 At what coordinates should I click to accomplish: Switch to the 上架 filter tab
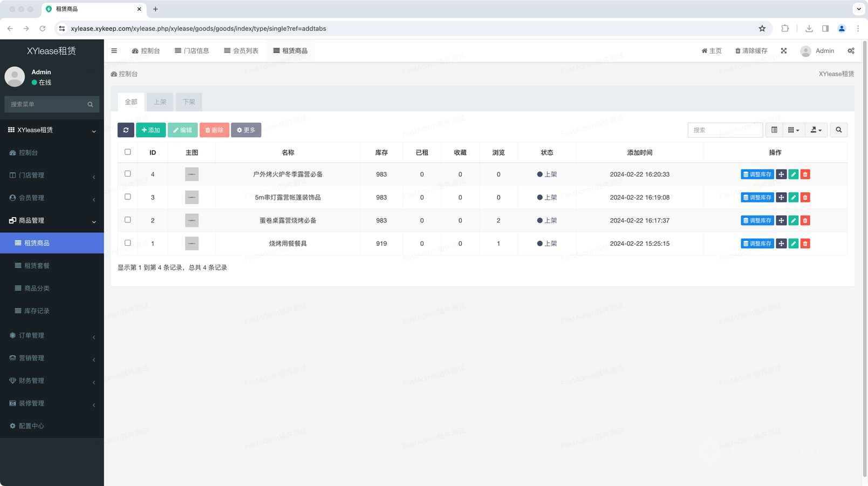tap(160, 102)
